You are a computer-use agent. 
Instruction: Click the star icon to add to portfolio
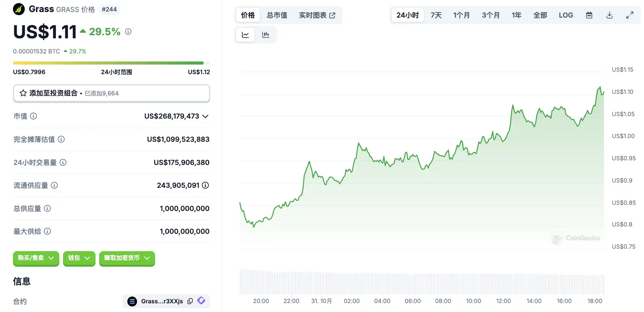point(23,93)
